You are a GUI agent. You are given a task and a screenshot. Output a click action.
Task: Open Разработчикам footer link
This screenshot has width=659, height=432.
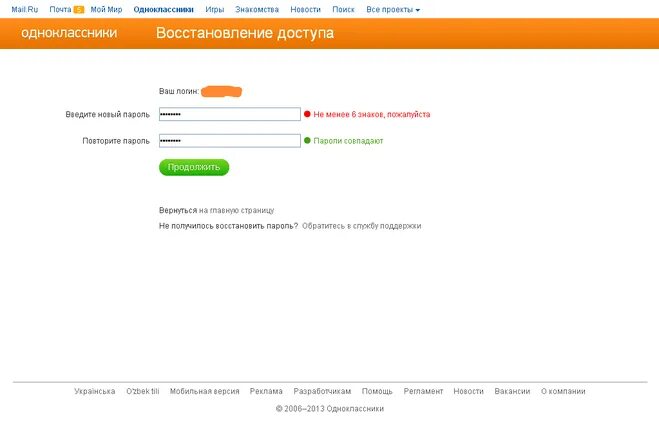point(322,391)
